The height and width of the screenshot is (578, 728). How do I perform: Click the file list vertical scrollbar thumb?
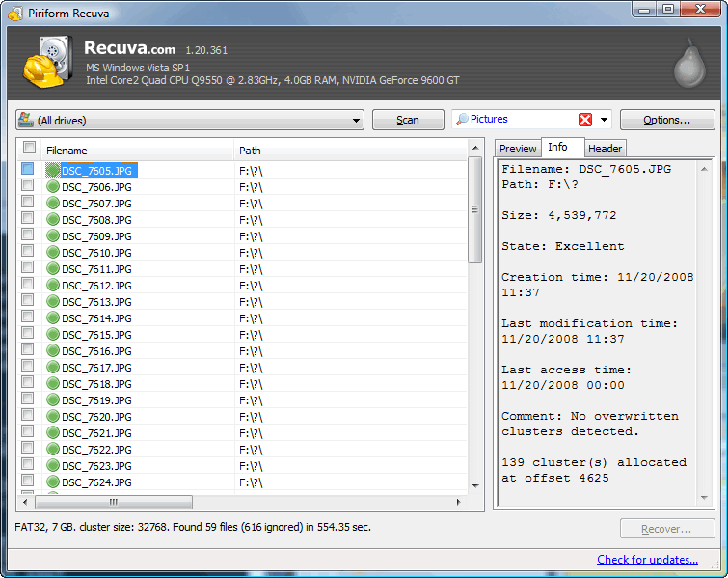pyautogui.click(x=474, y=210)
